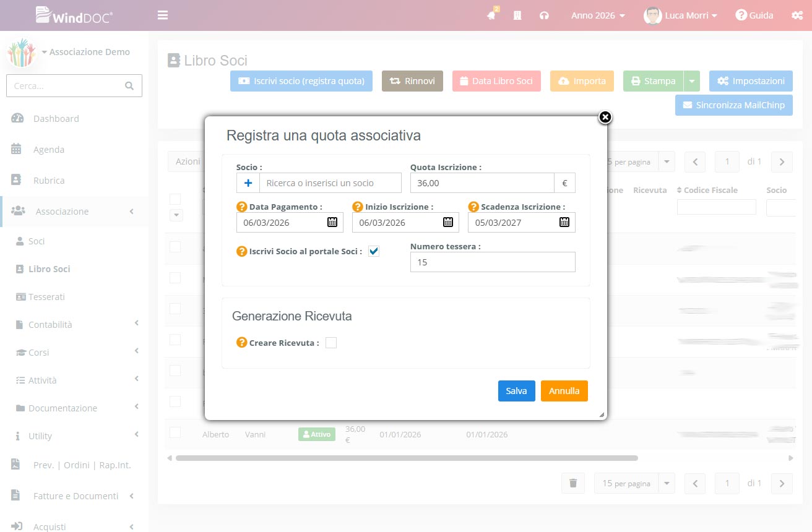Enable the Creare Ricevuta checkbox
The height and width of the screenshot is (532, 812).
[331, 343]
